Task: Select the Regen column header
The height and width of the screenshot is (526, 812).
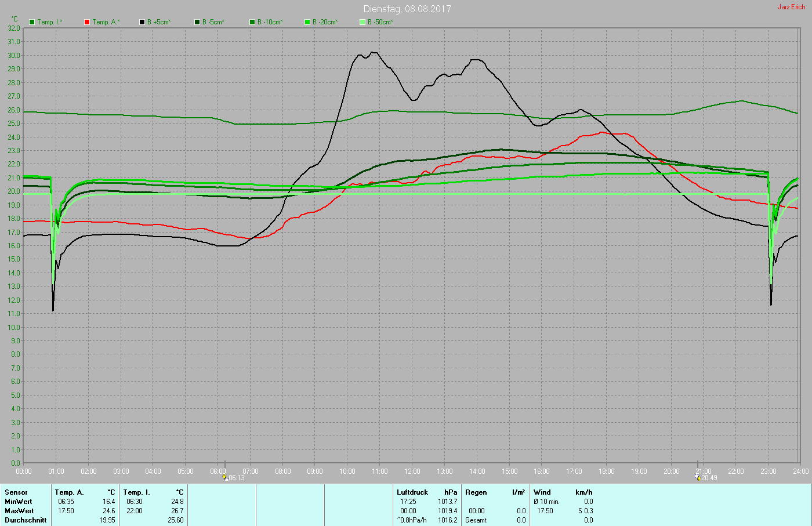Action: pyautogui.click(x=476, y=492)
